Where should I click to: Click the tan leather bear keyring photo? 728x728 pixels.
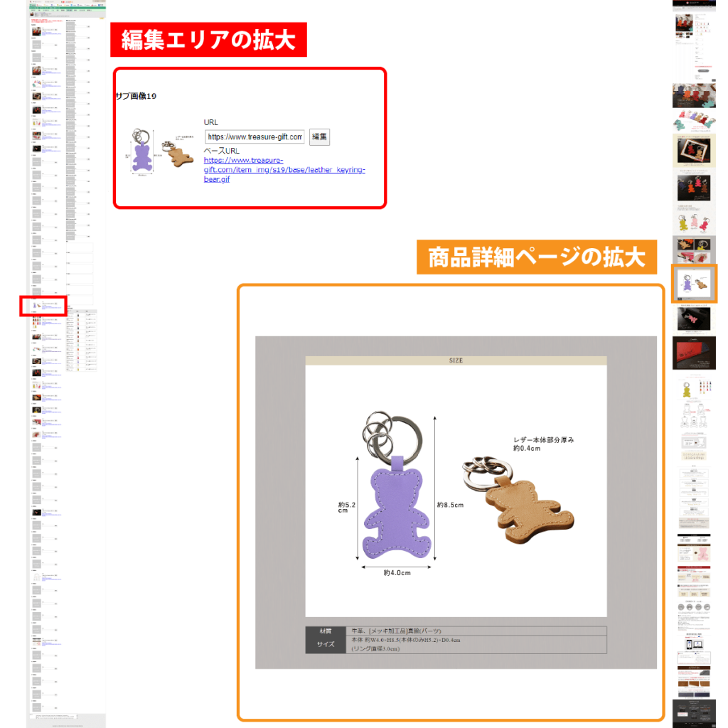[519, 498]
